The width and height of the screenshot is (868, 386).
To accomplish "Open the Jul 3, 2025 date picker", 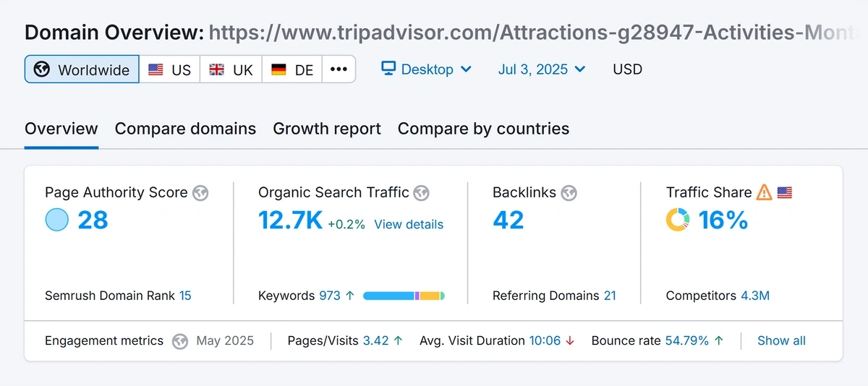I will [542, 69].
